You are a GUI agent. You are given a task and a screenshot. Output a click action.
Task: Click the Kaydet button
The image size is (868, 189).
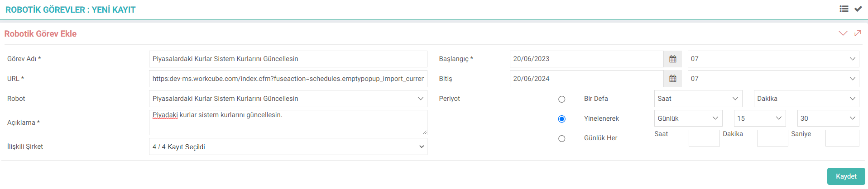tap(845, 176)
